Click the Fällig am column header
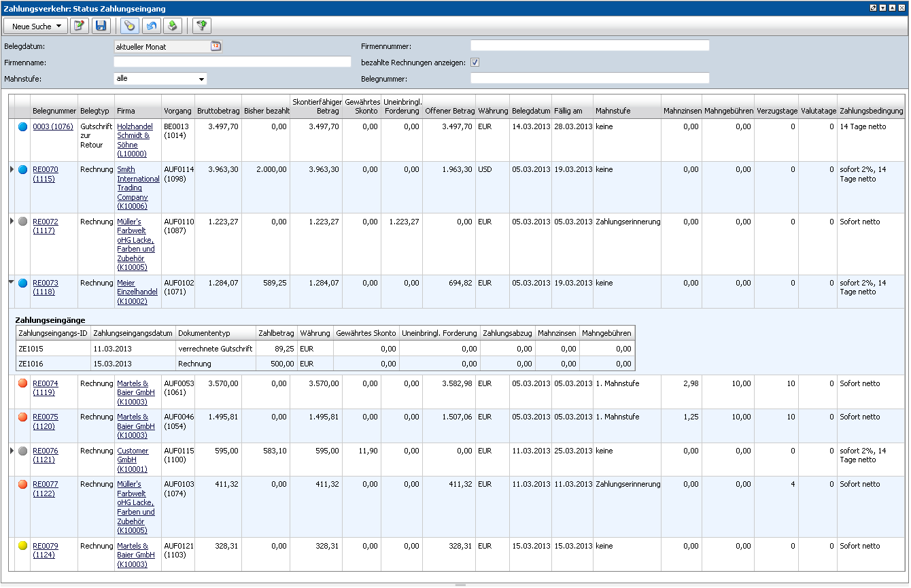 click(568, 111)
